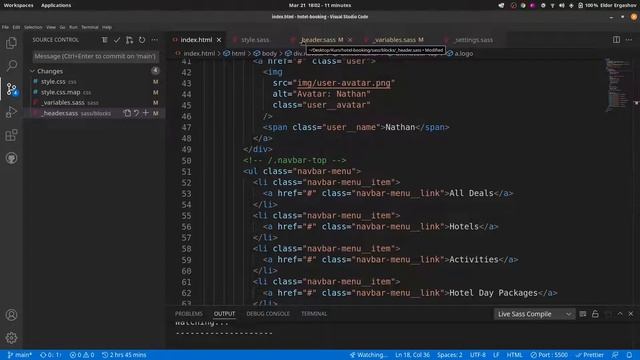Image resolution: width=640 pixels, height=360 pixels.
Task: Discard changes for _header.sass
Action: click(x=136, y=113)
